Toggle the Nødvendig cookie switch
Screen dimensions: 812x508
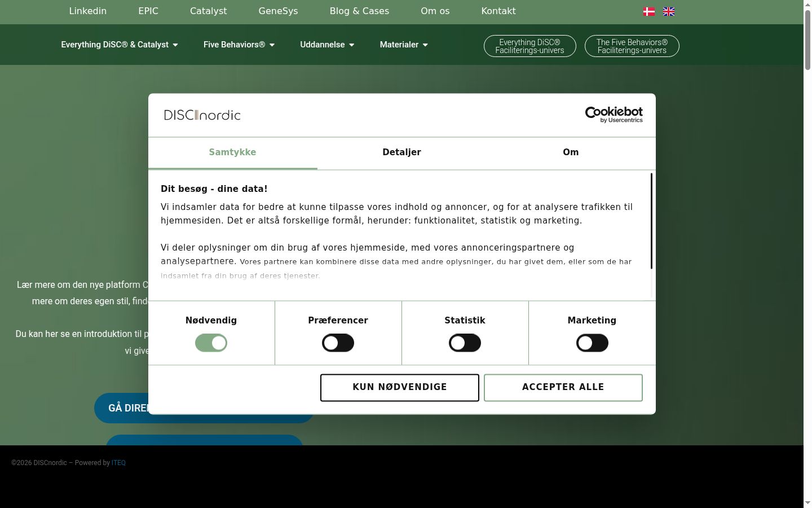tap(211, 343)
